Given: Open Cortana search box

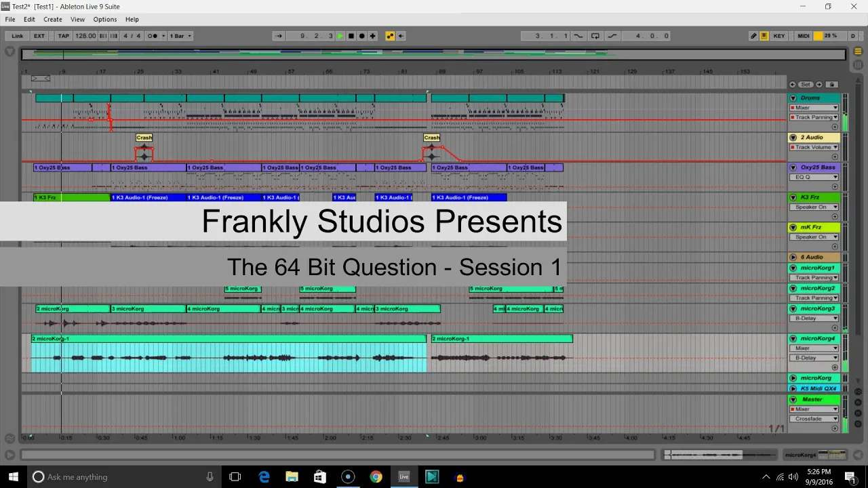Looking at the screenshot, I should (125, 477).
